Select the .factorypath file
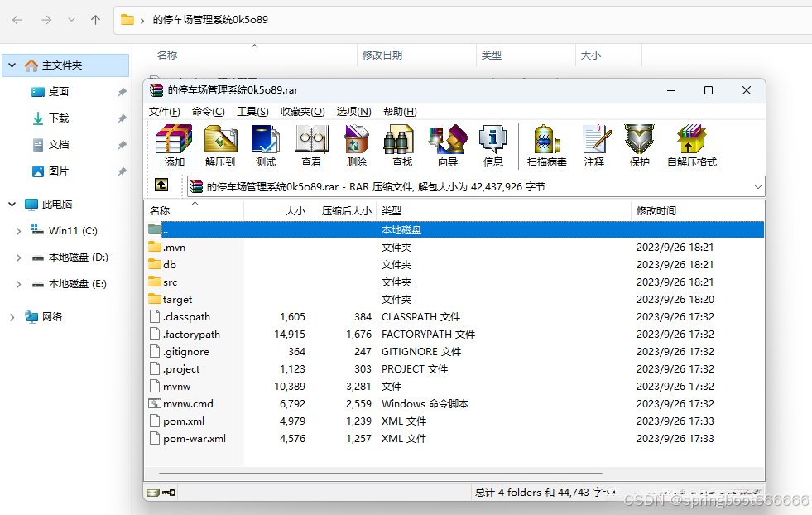This screenshot has height=515, width=812. (x=454, y=335)
